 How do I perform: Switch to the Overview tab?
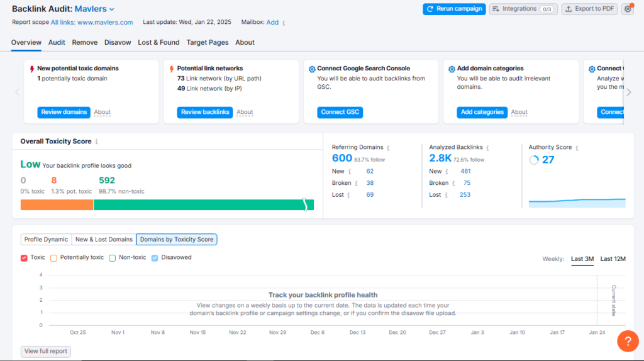tap(26, 42)
